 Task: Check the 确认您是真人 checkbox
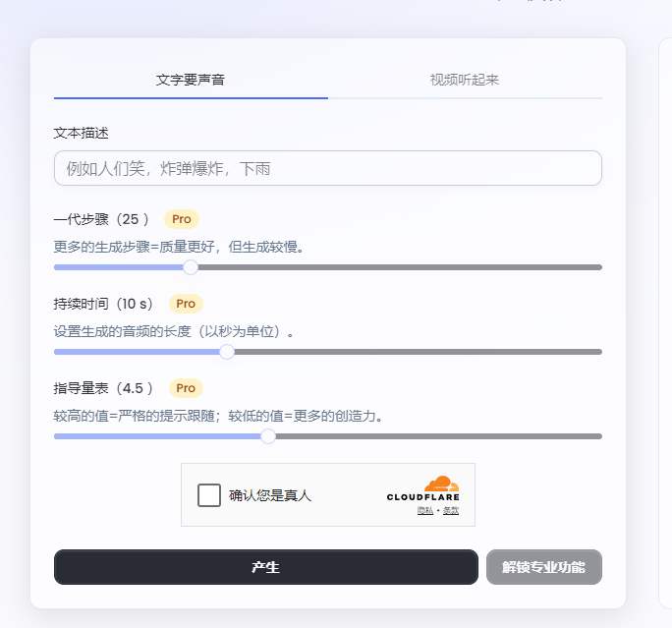pyautogui.click(x=209, y=495)
